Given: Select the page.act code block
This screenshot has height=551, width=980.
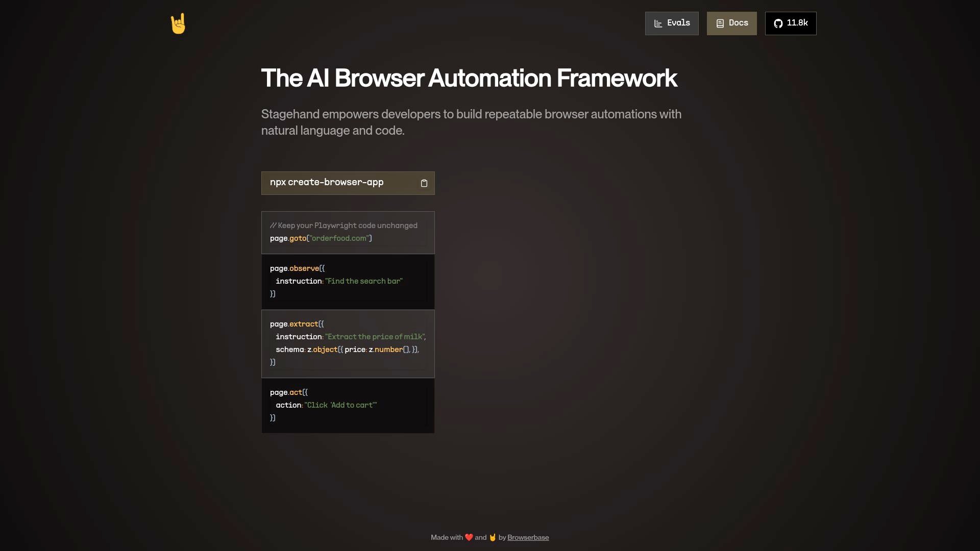Looking at the screenshot, I should 348,406.
